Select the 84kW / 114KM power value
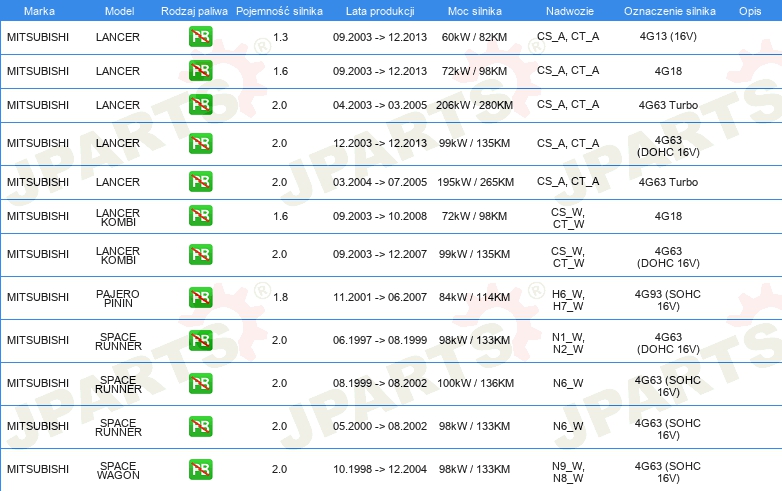This screenshot has width=782, height=491. 474,297
